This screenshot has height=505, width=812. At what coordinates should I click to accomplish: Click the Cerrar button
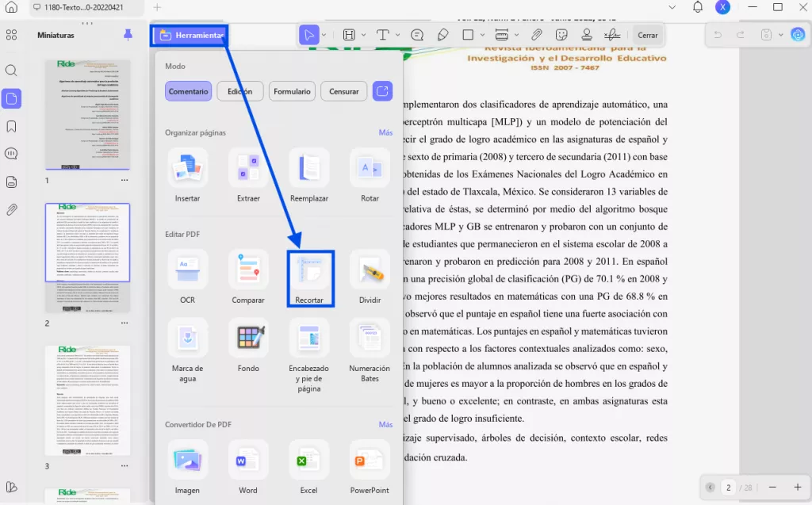click(x=648, y=35)
